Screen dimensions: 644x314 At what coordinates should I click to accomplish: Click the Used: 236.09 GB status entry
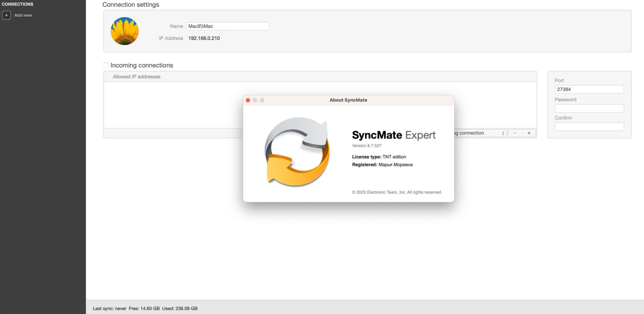pyautogui.click(x=180, y=308)
